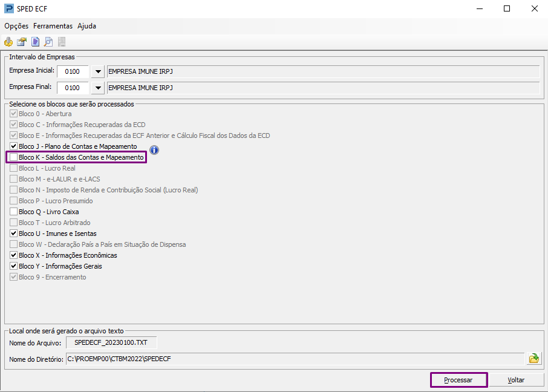Click the text document toolbar icon

pyautogui.click(x=35, y=42)
